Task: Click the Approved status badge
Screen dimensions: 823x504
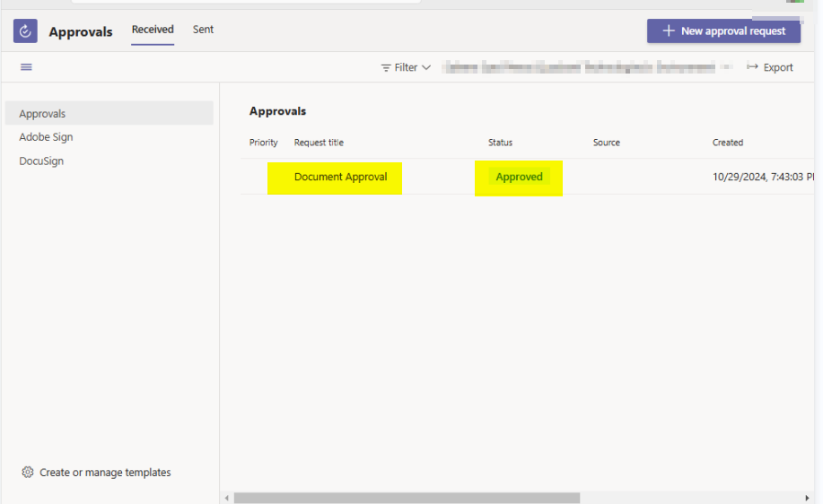Action: (x=519, y=177)
